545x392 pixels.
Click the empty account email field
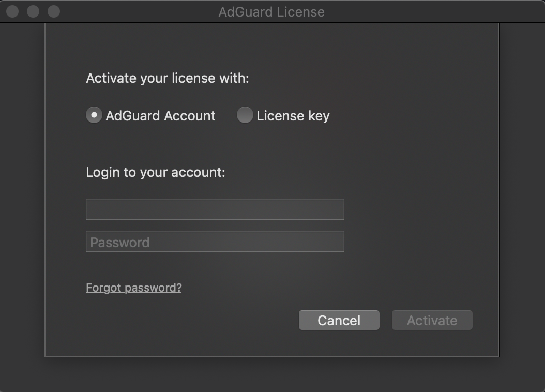coord(215,209)
